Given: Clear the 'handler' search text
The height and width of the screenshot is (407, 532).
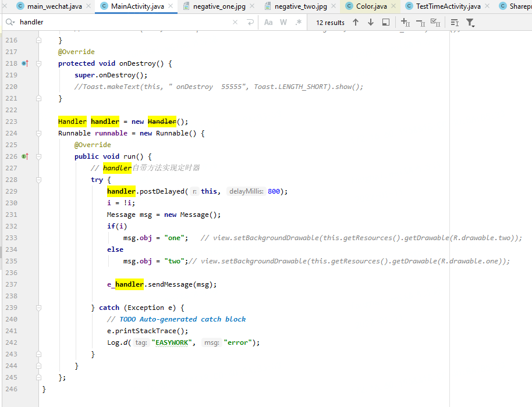Looking at the screenshot, I should tap(235, 22).
